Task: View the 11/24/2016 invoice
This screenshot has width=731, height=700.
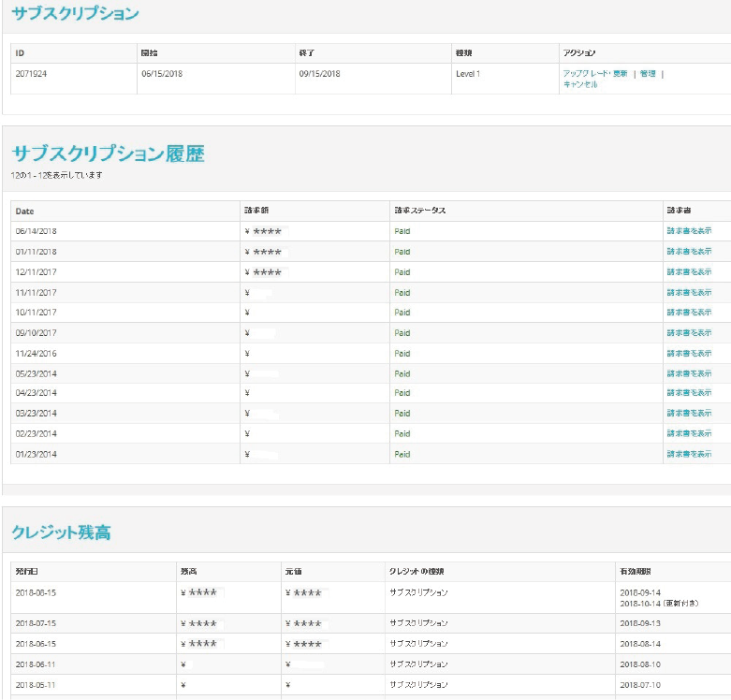Action: (x=689, y=354)
